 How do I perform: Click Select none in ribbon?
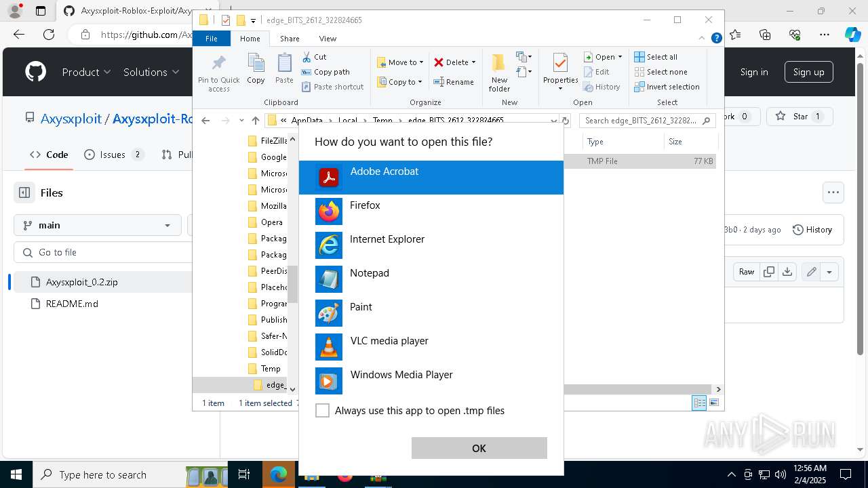pyautogui.click(x=660, y=72)
